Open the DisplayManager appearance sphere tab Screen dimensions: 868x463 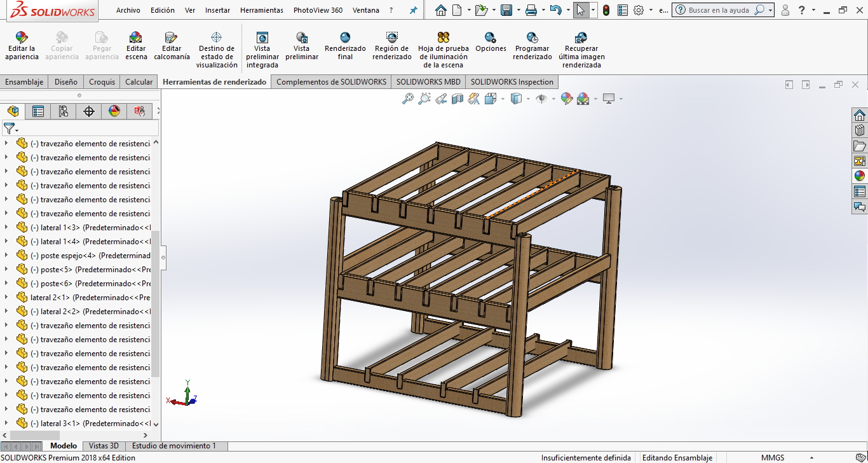pos(114,111)
